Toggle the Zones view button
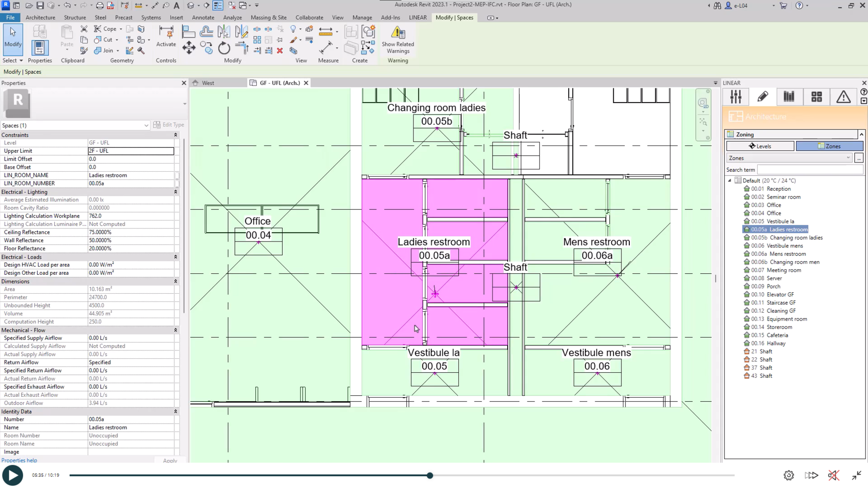Image resolution: width=868 pixels, height=488 pixels. click(x=829, y=146)
